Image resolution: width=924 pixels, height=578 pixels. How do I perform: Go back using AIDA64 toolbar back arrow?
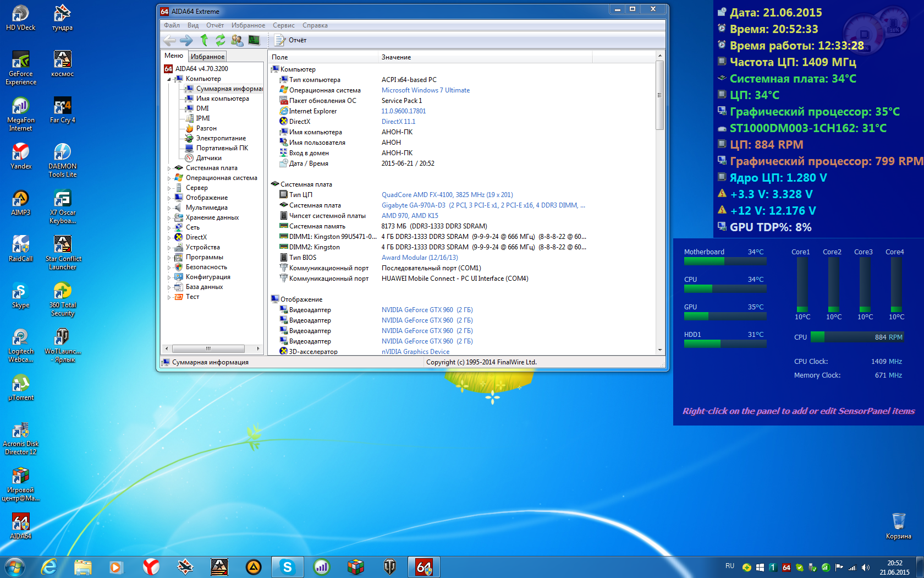coord(170,40)
